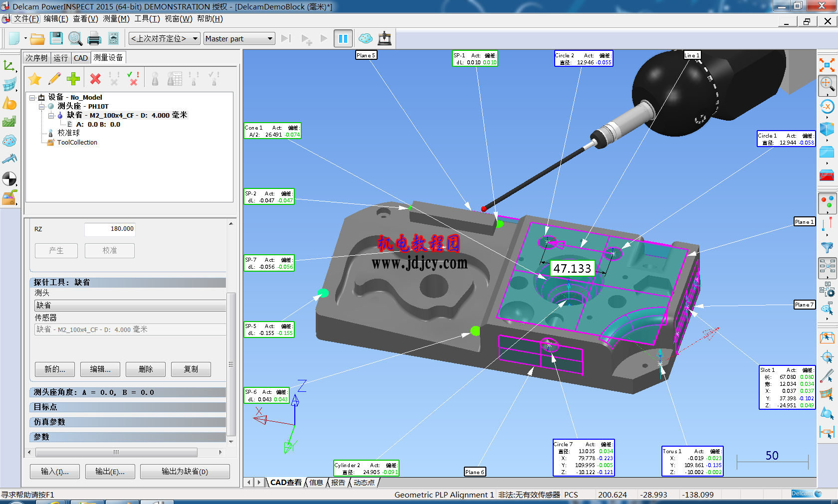This screenshot has width=838, height=504.
Task: Print using the printer icon
Action: pos(94,38)
